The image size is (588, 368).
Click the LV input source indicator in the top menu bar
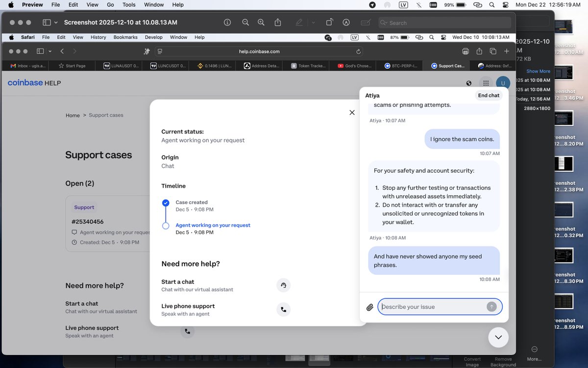[403, 5]
